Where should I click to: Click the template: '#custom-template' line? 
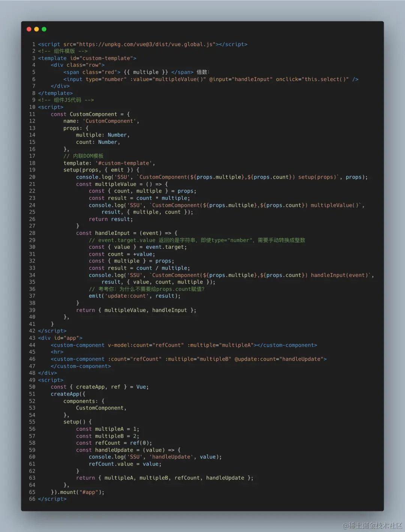(109, 163)
